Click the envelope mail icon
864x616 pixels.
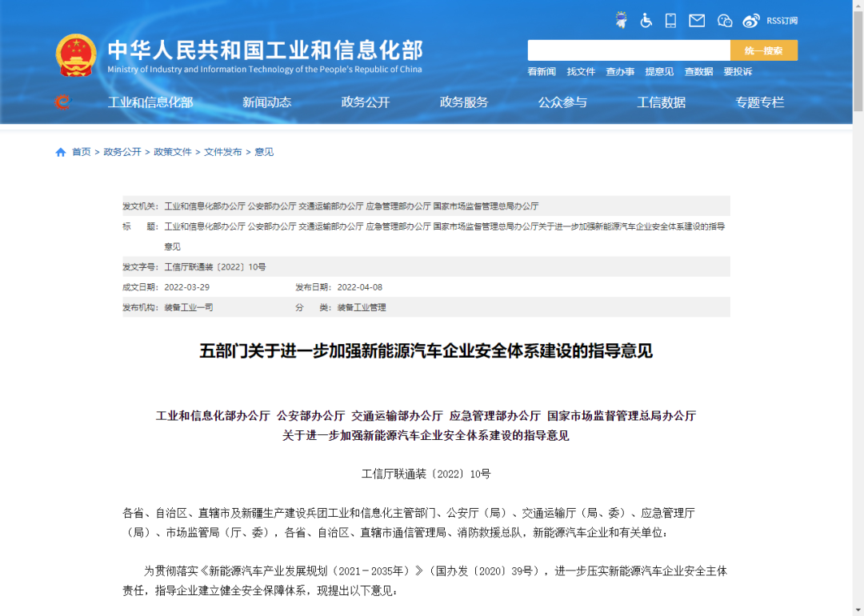point(697,21)
